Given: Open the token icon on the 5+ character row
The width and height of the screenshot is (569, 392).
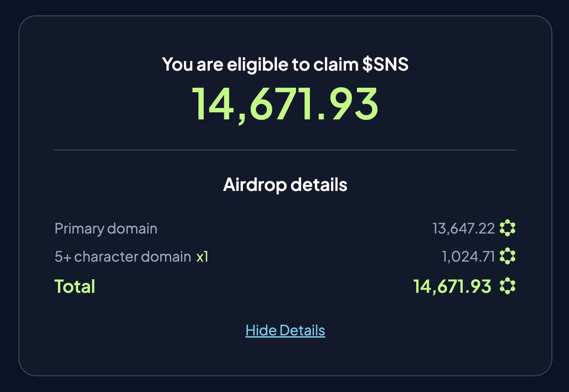Looking at the screenshot, I should tap(508, 256).
